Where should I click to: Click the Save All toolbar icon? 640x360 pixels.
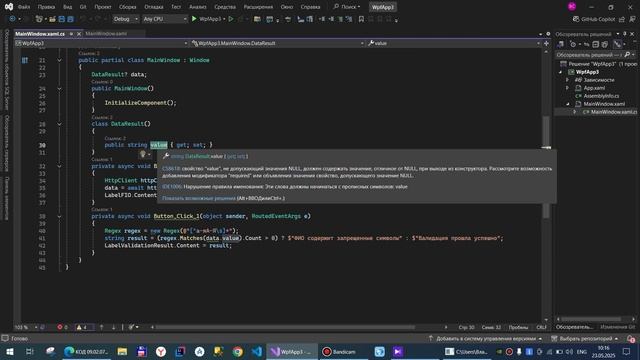(x=70, y=19)
